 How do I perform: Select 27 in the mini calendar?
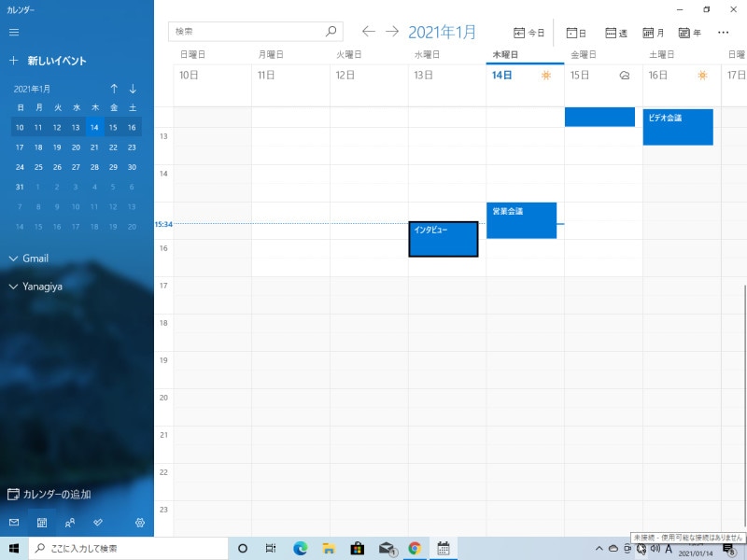click(x=76, y=167)
